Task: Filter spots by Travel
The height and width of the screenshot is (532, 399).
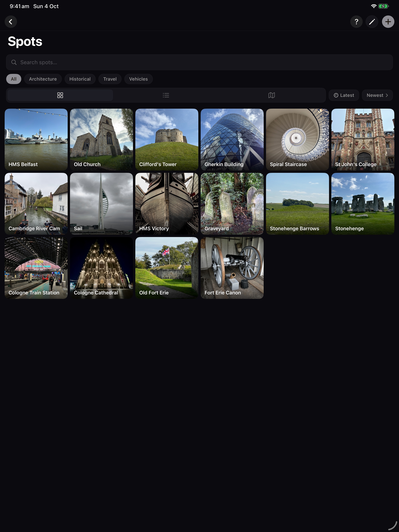Action: (110, 79)
